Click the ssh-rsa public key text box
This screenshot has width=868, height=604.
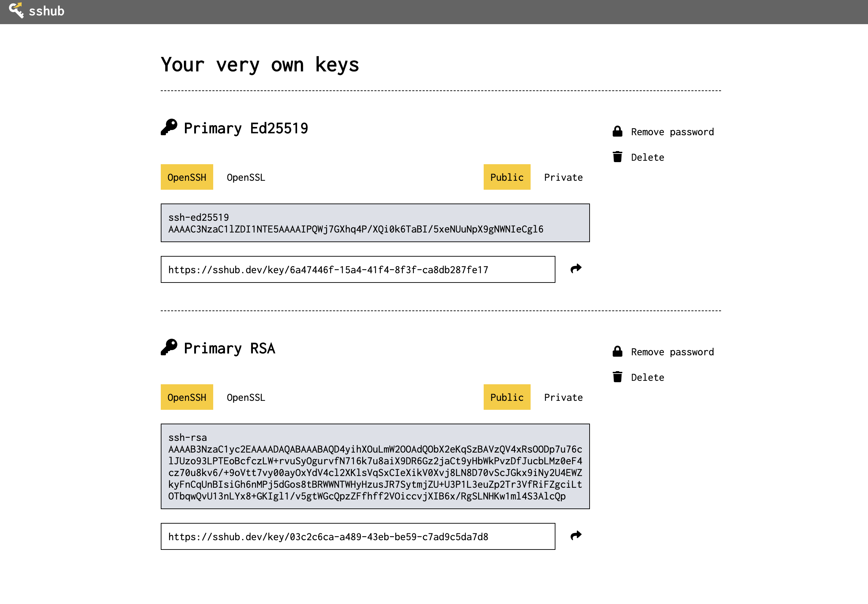coord(375,466)
